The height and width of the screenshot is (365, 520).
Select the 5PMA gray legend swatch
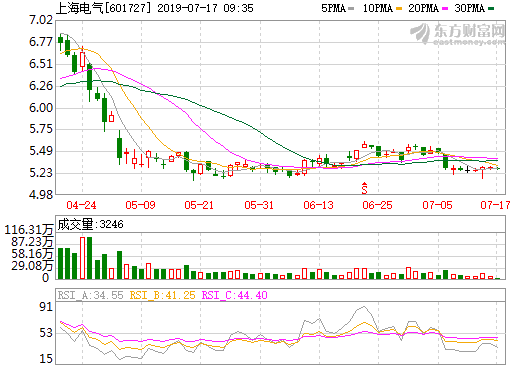pyautogui.click(x=351, y=8)
